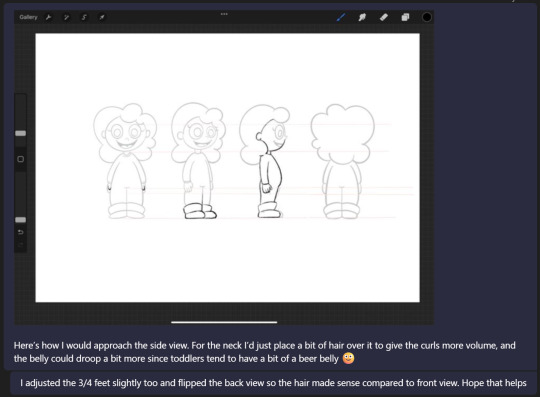540x397 pixels.
Task: Select the Transform arrow tool
Action: 102,17
